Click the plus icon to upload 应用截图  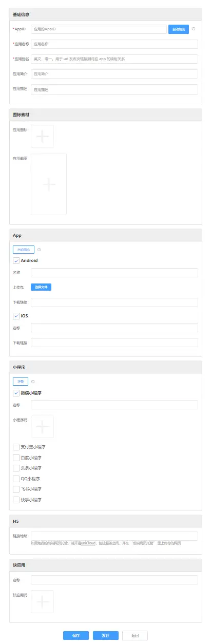[49, 184]
